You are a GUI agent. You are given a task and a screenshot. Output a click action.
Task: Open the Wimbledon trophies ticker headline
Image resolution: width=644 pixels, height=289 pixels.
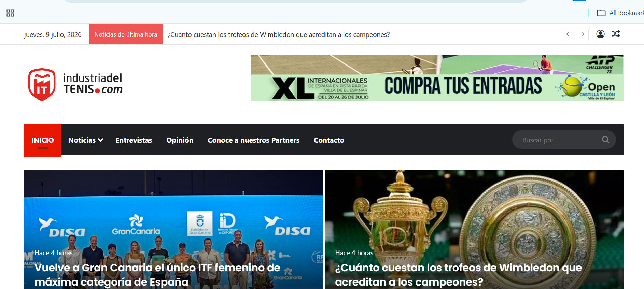point(279,34)
